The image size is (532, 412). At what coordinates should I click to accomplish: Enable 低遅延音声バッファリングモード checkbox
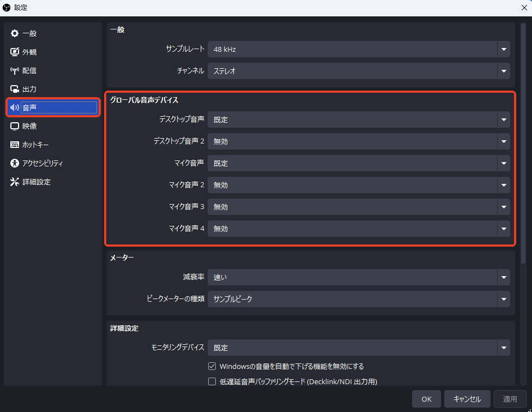[x=213, y=381]
